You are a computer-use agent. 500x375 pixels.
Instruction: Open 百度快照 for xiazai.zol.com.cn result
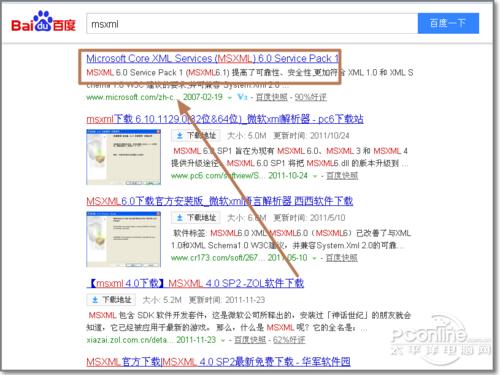pos(250,340)
